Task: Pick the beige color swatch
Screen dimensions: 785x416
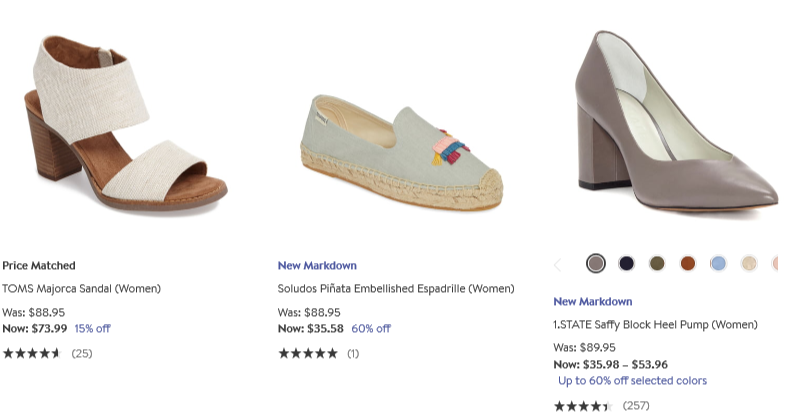Action: tap(748, 264)
